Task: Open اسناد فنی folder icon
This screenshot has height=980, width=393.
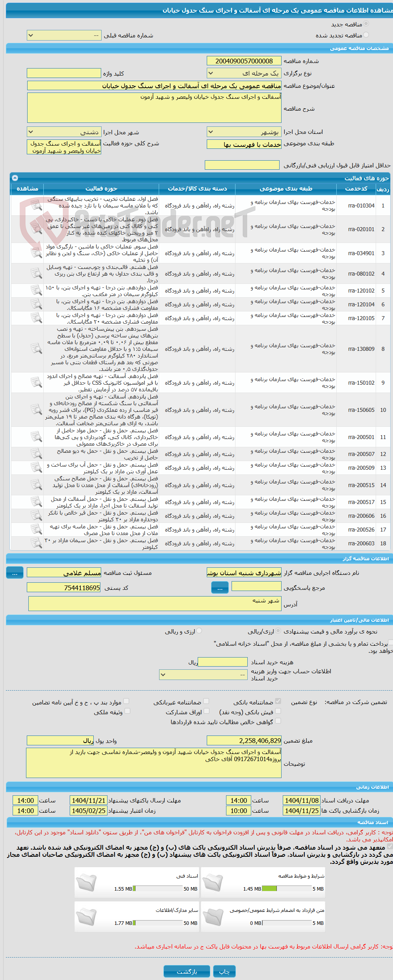Action: coord(86,883)
